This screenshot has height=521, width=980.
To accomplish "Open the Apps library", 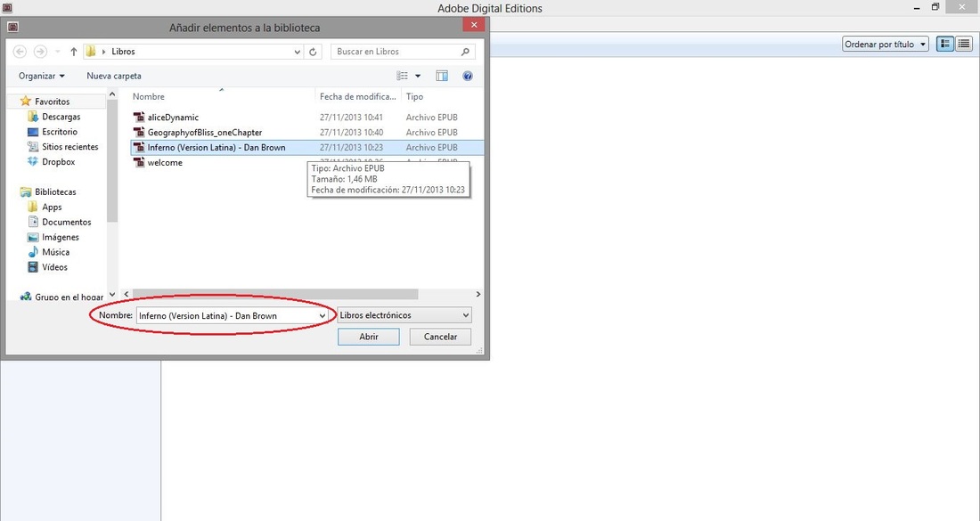I will click(52, 207).
